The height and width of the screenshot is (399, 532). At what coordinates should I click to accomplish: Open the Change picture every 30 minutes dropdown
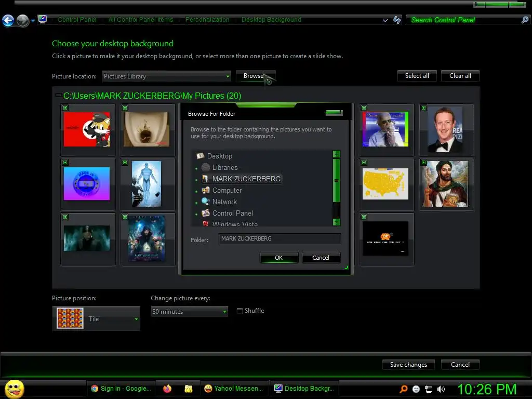[189, 312]
